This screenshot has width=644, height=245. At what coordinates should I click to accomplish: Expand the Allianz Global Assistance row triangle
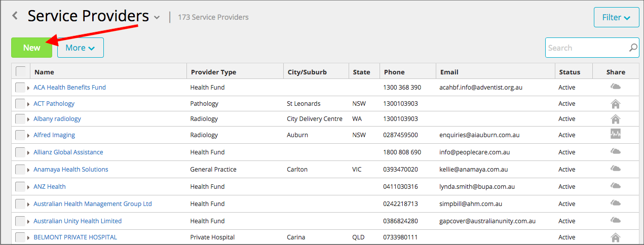click(x=28, y=153)
